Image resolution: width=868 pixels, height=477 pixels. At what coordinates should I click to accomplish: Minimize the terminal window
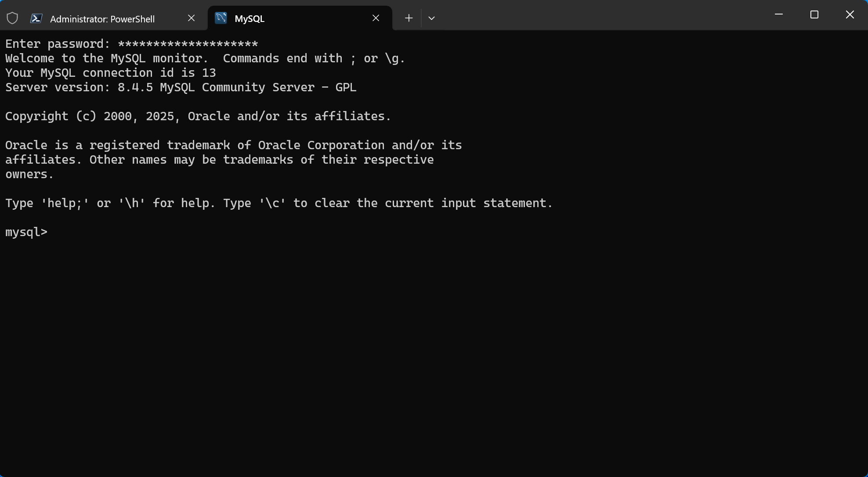tap(779, 14)
